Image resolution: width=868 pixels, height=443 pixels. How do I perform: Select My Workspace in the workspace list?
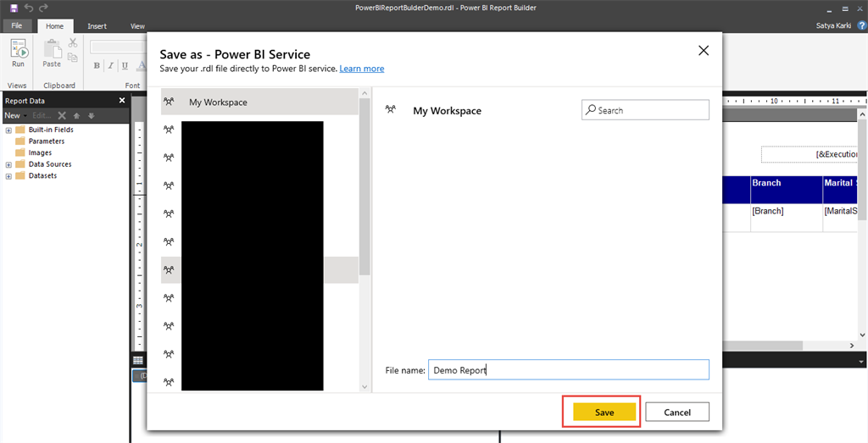[259, 102]
